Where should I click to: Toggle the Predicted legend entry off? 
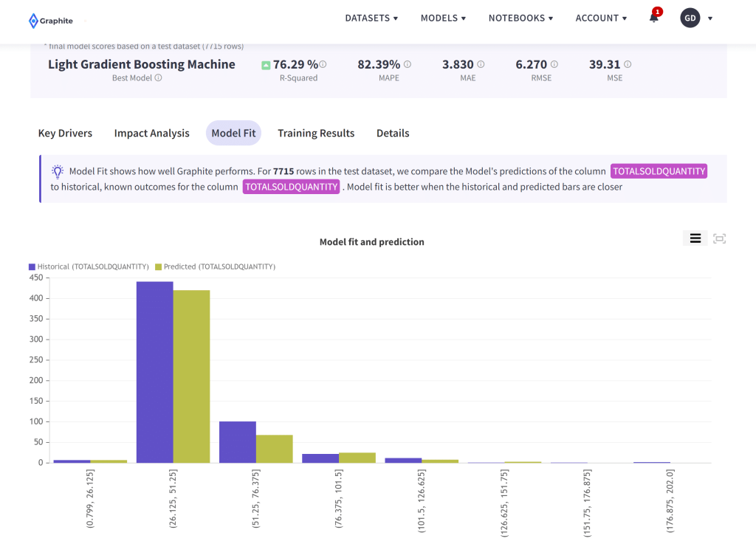point(214,266)
